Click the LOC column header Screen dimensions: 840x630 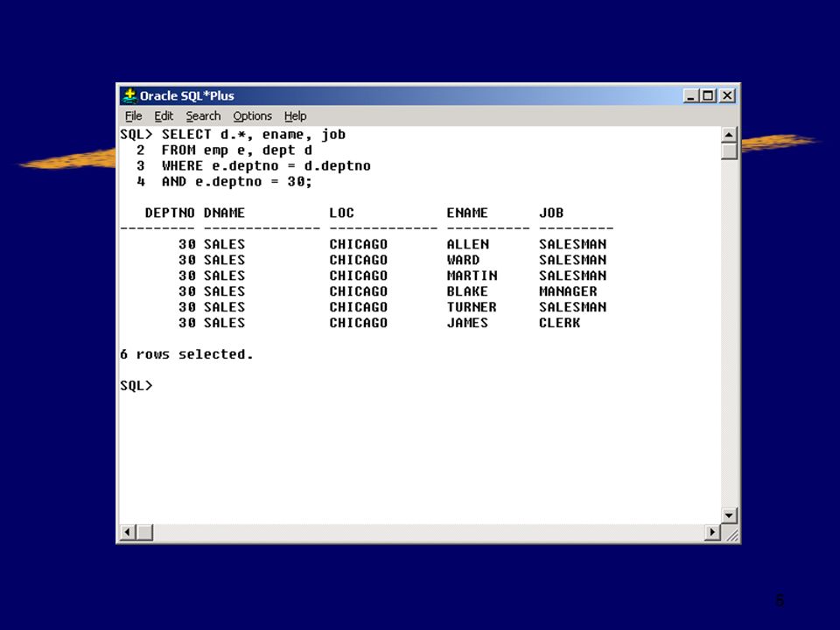341,213
